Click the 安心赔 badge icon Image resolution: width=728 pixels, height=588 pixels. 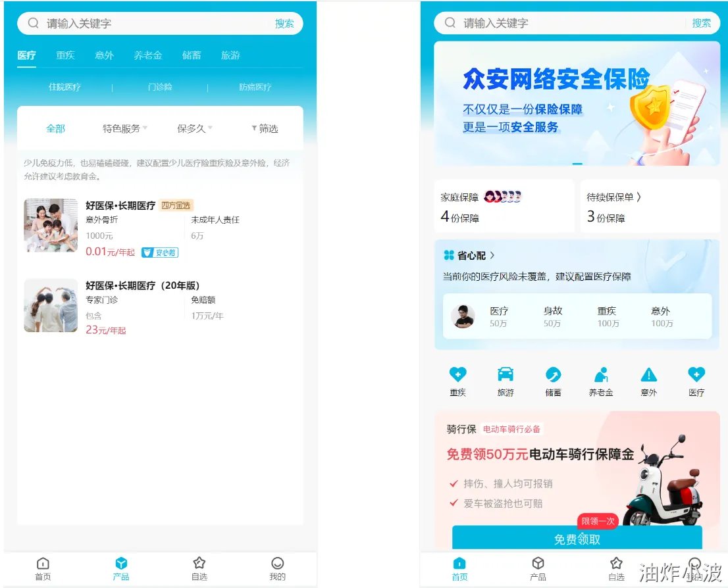160,253
